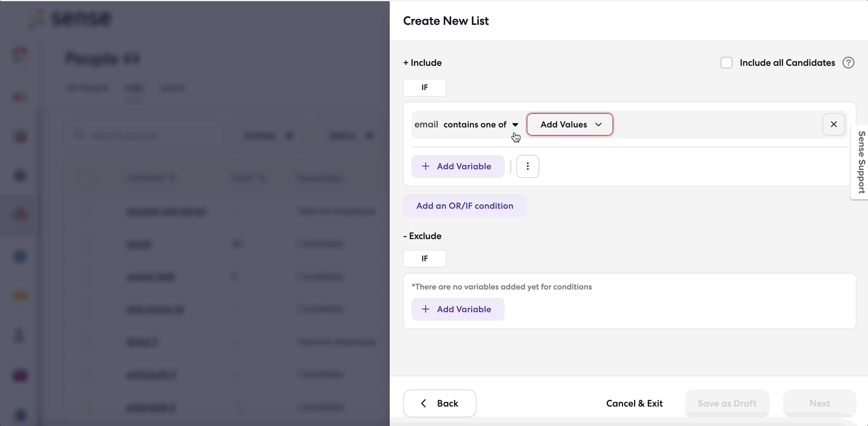
Task: Click the sort icon beside List Name header
Action: [173, 178]
